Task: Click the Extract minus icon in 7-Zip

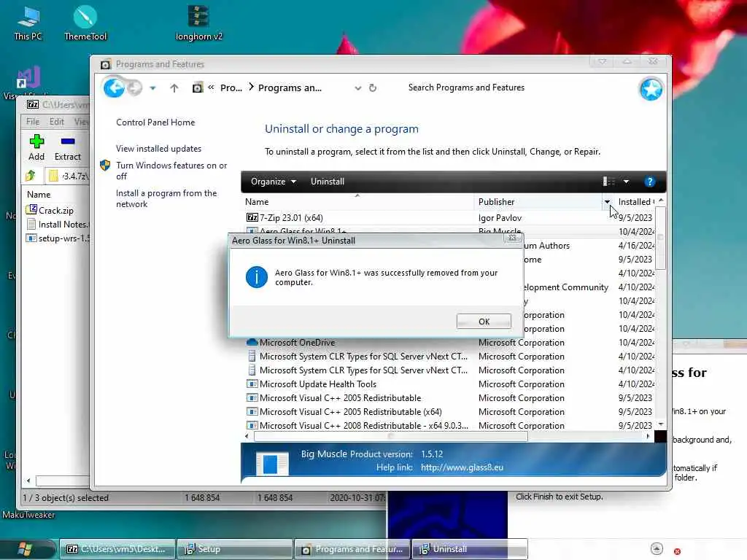Action: click(x=68, y=141)
